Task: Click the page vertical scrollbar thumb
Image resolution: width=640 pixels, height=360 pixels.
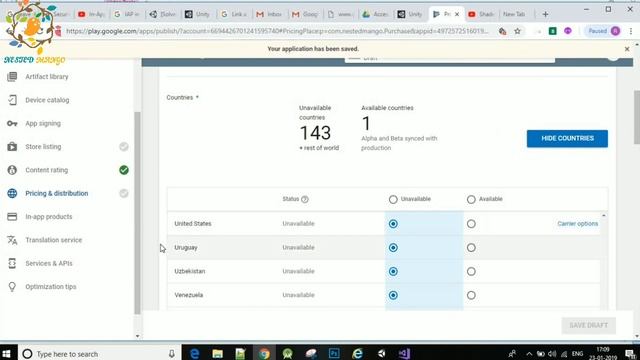Action: [636, 117]
